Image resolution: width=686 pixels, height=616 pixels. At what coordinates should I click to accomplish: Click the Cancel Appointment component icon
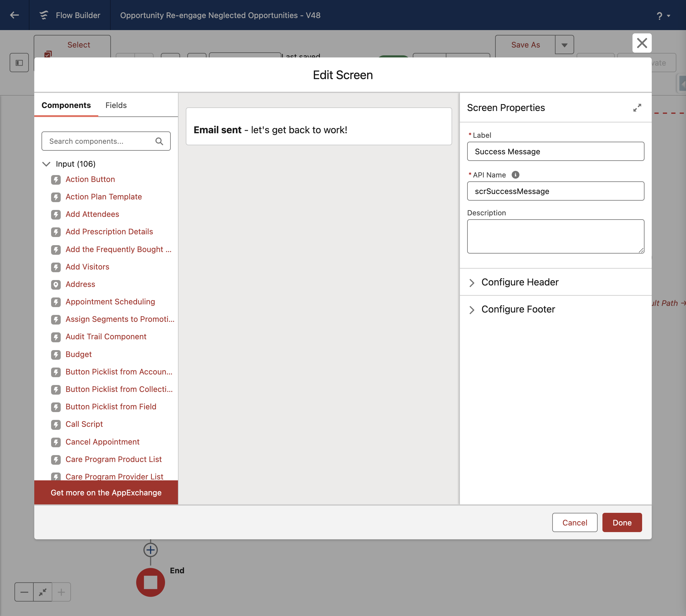point(56,442)
